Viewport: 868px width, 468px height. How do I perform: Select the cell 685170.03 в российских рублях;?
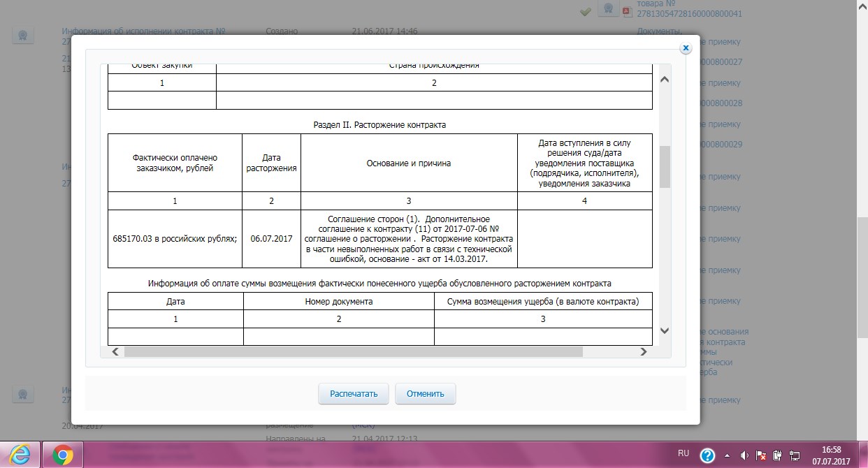point(175,238)
